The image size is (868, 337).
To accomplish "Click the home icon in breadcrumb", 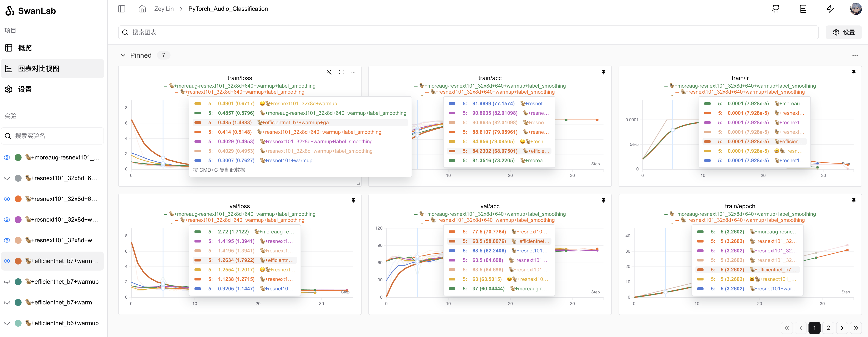I will coord(142,9).
